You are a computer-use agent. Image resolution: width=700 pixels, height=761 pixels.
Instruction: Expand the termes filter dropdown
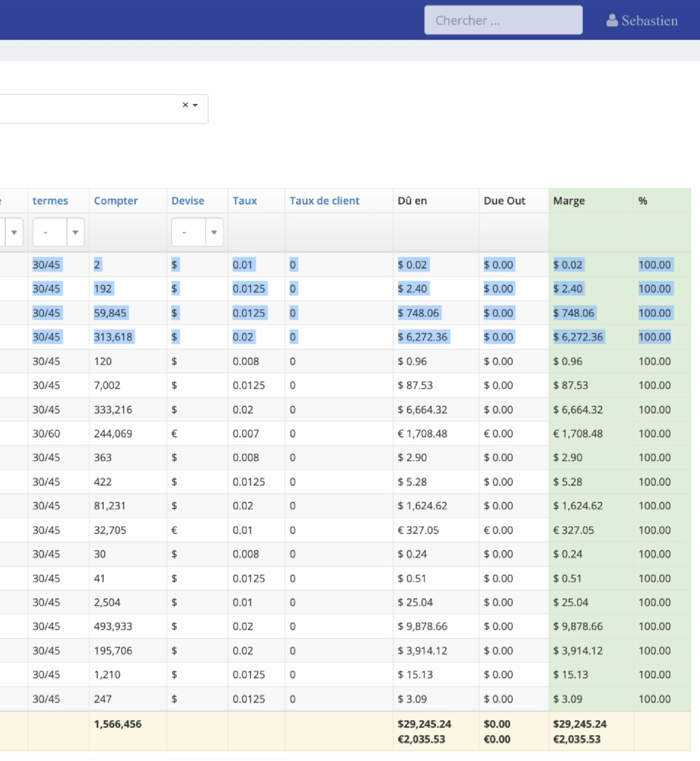(75, 232)
